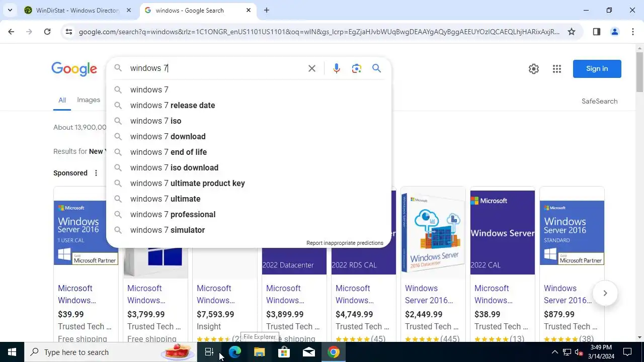Click the Google logo
The height and width of the screenshot is (362, 644).
pyautogui.click(x=74, y=69)
